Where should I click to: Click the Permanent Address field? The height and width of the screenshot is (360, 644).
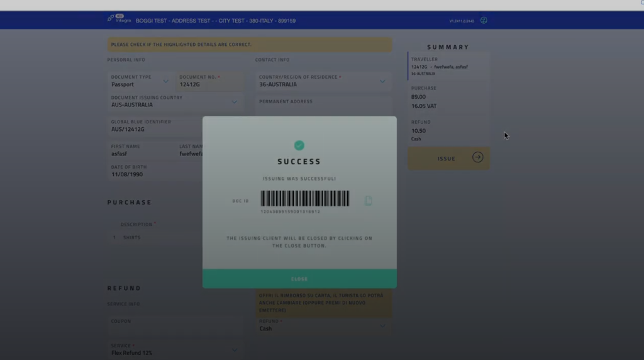323,104
